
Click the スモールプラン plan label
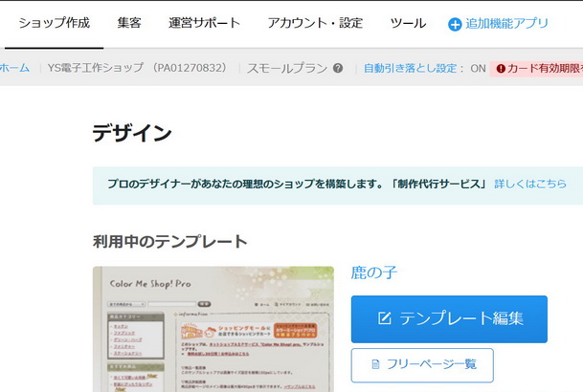[x=286, y=69]
